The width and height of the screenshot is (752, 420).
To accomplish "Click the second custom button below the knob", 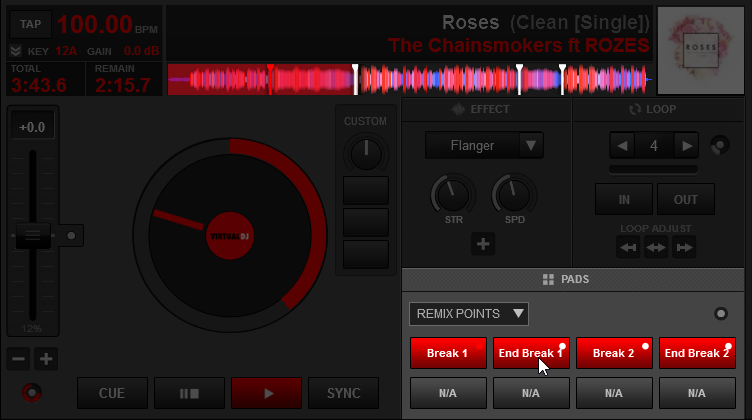I will pyautogui.click(x=366, y=222).
